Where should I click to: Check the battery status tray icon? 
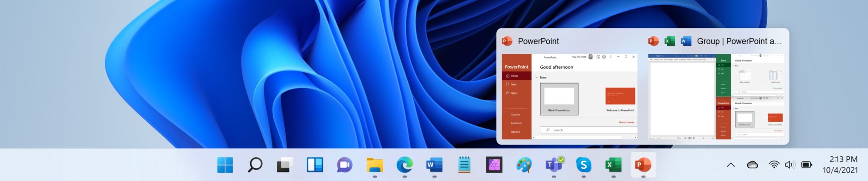point(807,165)
